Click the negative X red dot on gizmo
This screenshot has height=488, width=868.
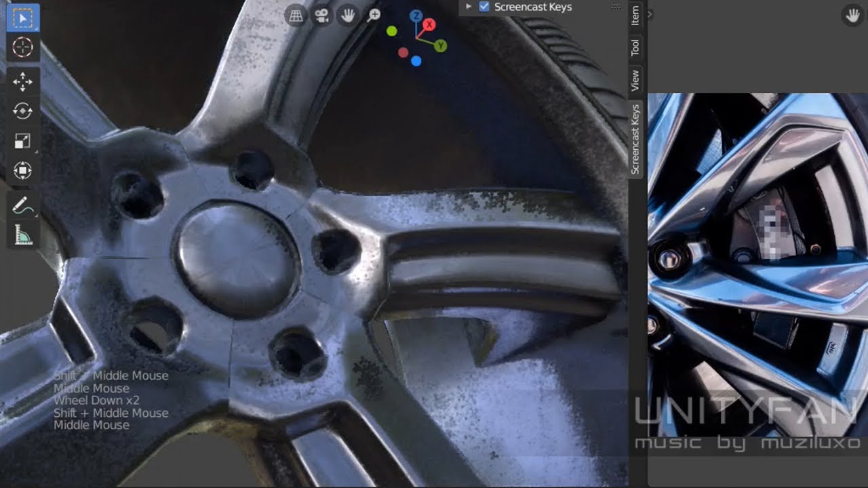pos(403,53)
